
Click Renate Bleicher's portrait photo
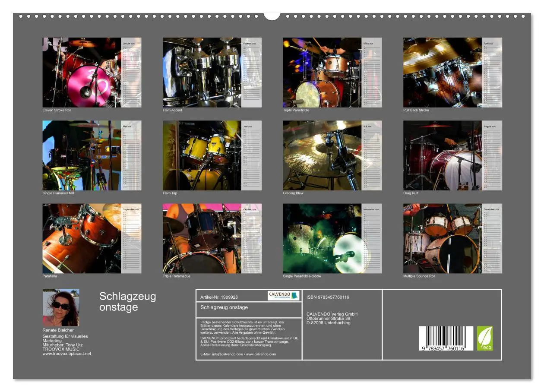click(x=61, y=307)
